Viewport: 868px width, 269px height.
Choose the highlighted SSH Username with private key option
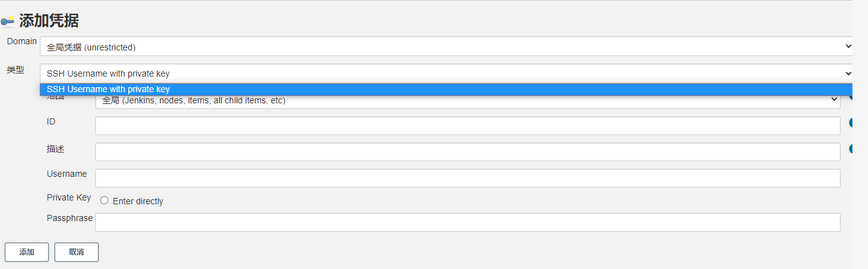click(446, 90)
